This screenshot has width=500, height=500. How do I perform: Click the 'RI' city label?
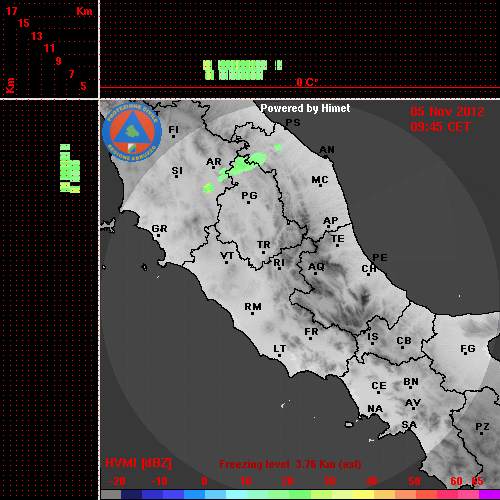279,263
